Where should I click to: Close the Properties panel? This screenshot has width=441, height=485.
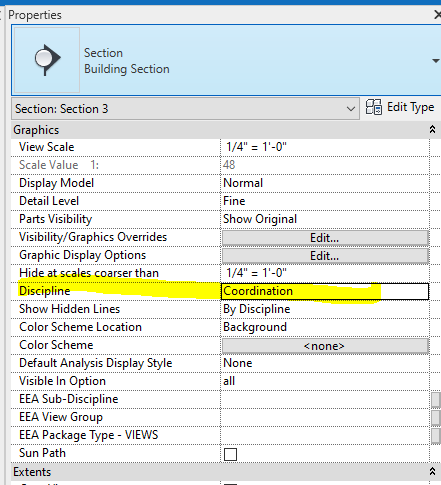pos(437,15)
